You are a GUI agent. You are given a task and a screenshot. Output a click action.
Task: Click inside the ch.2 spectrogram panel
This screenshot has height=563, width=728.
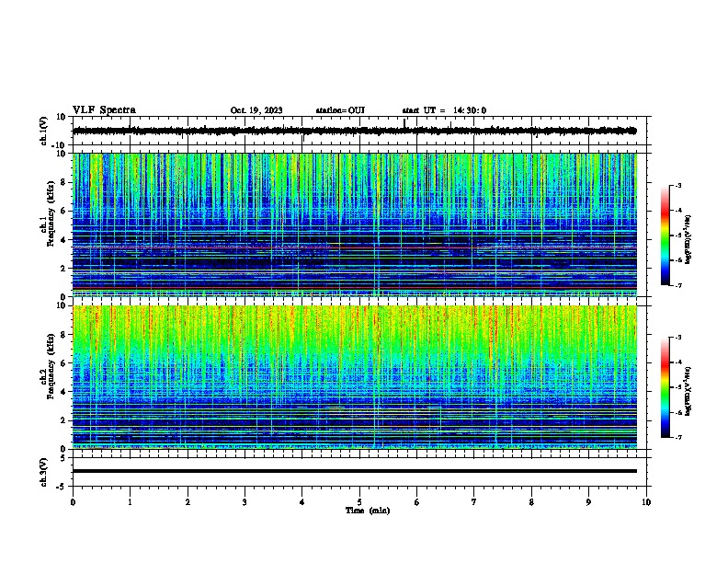[355, 377]
